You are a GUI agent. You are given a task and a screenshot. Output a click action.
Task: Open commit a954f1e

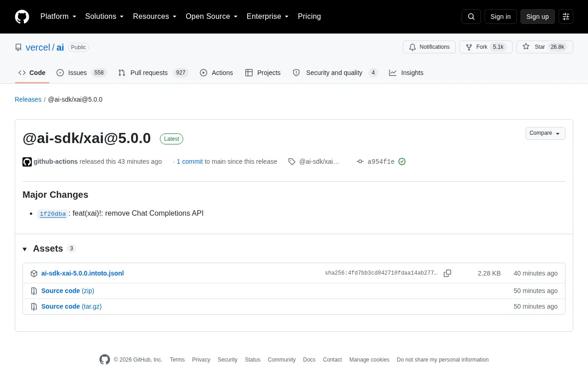[x=381, y=161]
